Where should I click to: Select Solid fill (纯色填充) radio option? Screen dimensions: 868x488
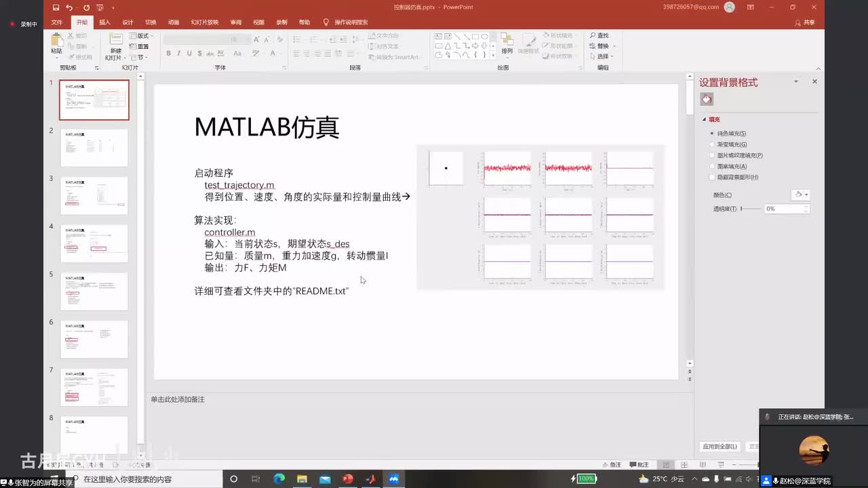pyautogui.click(x=728, y=134)
